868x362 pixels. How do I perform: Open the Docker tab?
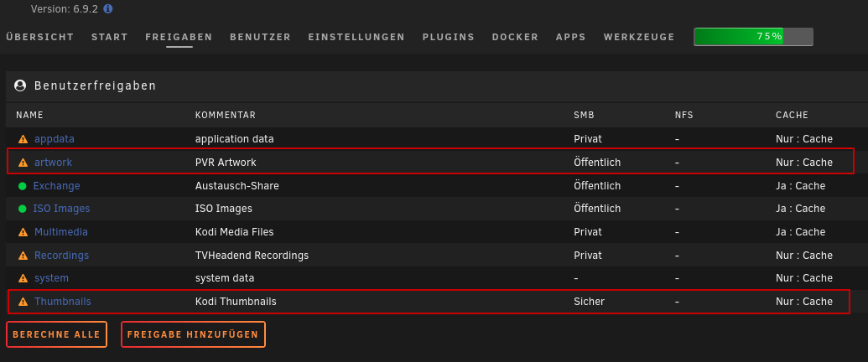(515, 37)
